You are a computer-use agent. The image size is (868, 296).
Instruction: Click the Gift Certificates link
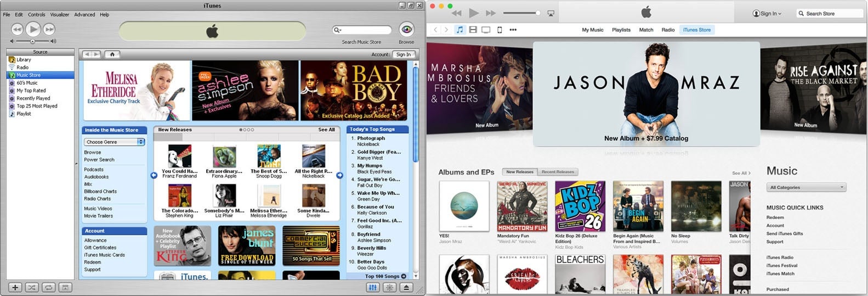point(100,248)
